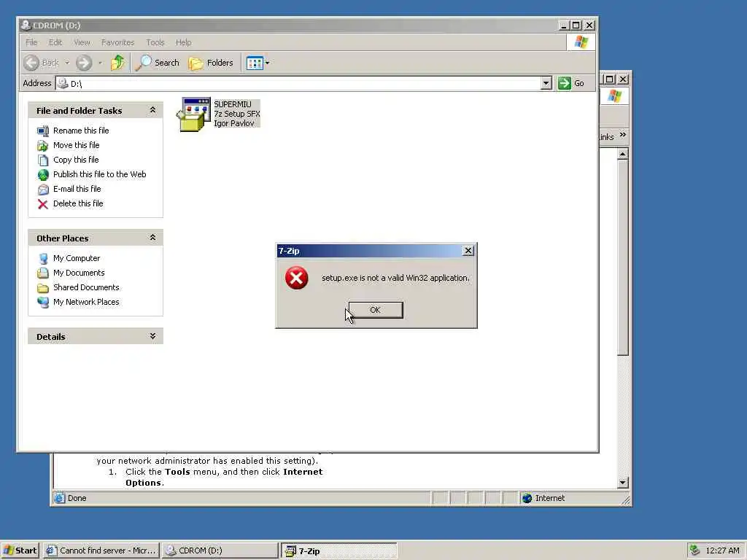The image size is (747, 560).
Task: Click the Publish to Web globe icon
Action: [x=43, y=175]
